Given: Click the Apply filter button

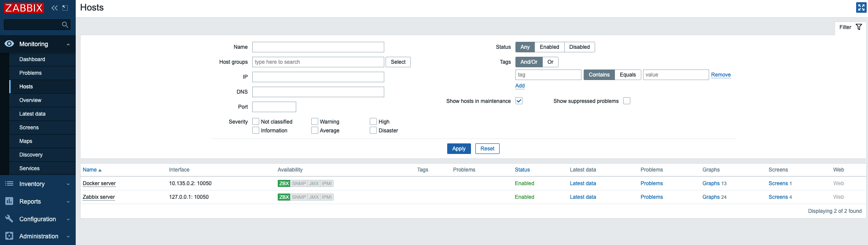Looking at the screenshot, I should [459, 149].
